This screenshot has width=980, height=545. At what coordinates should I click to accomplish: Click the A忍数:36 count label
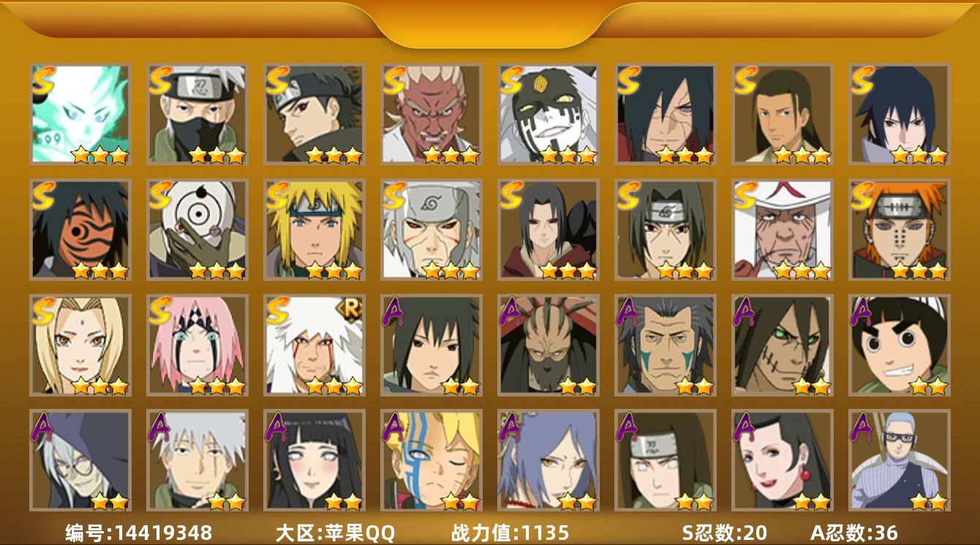pyautogui.click(x=854, y=533)
